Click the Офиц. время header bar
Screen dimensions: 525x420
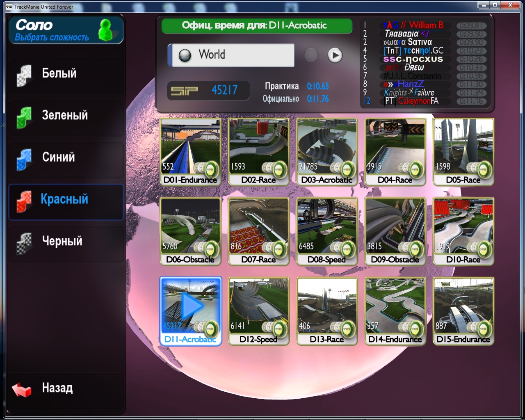(x=256, y=25)
